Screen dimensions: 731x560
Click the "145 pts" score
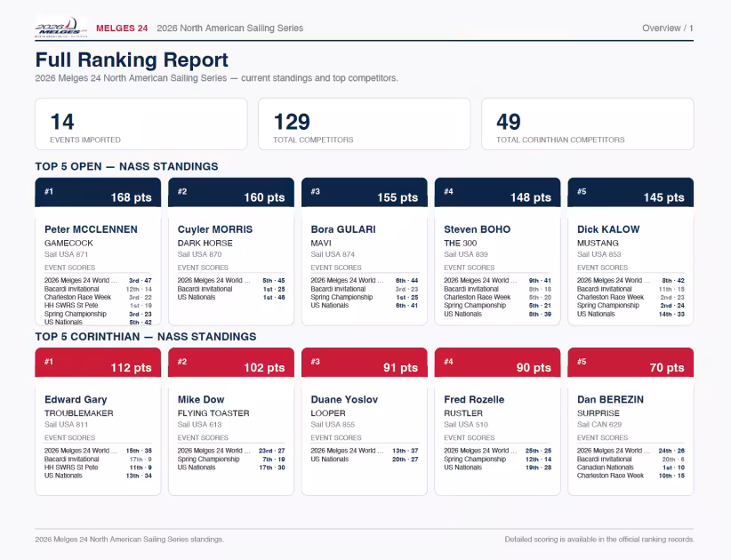pos(664,197)
